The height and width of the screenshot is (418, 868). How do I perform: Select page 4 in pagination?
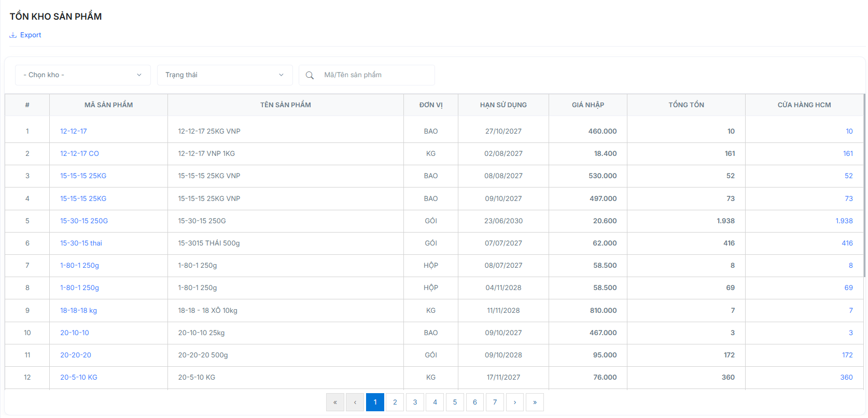click(435, 402)
